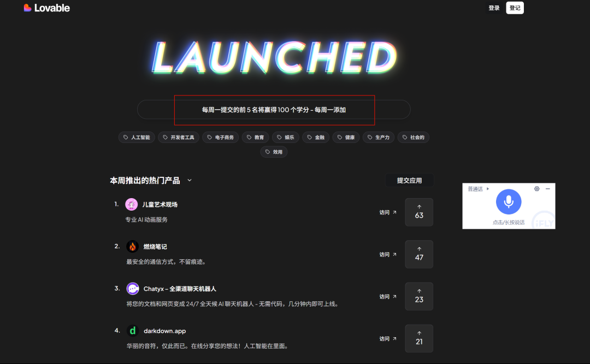
Task: Click 最安全的通信方式 description text
Action: tap(166, 262)
